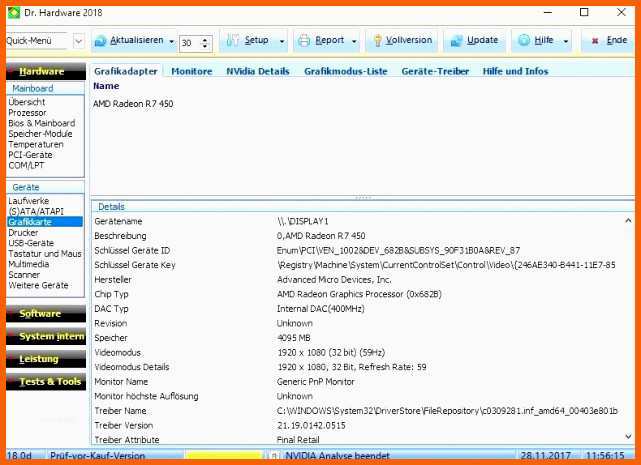Open the System intern section
641x465 pixels.
pyautogui.click(x=46, y=336)
